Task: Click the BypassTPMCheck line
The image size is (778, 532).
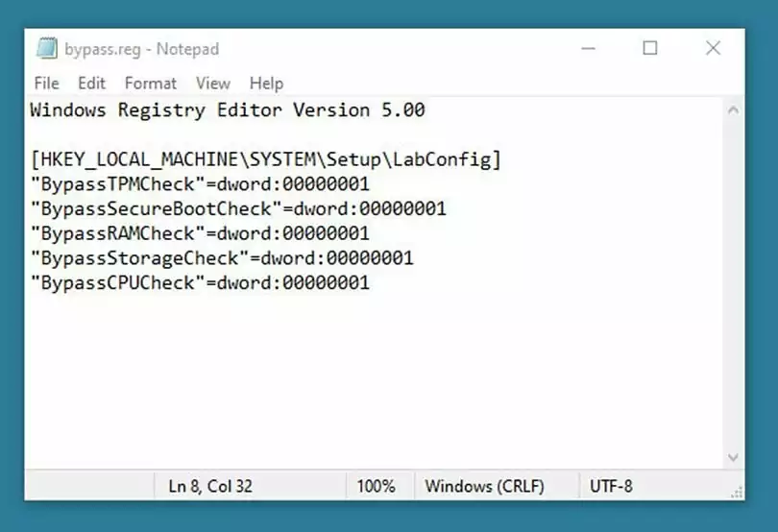Action: click(200, 183)
